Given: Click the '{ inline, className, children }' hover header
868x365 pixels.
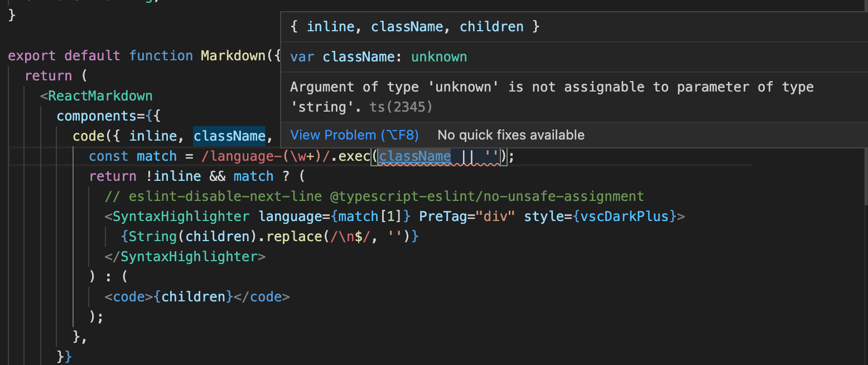Looking at the screenshot, I should point(415,27).
